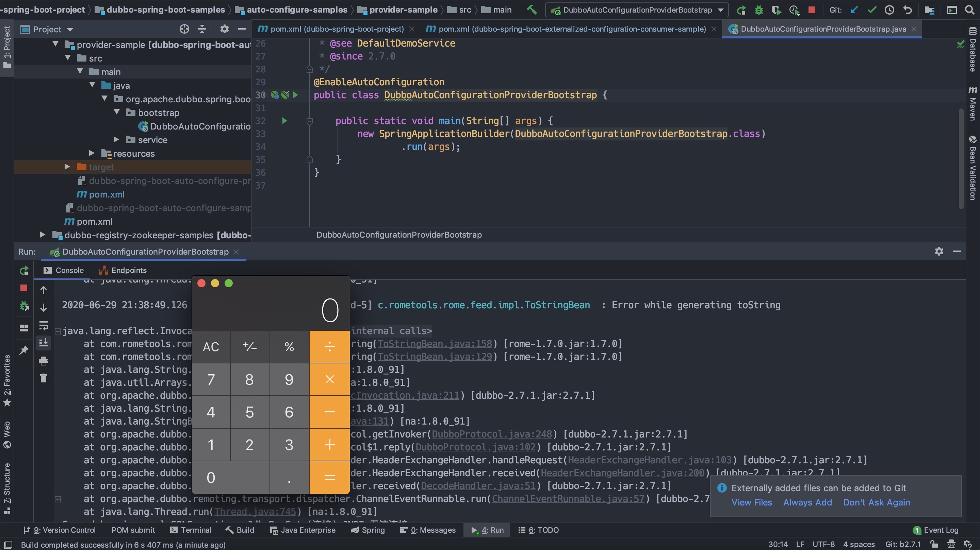Click the View Files link

[751, 502]
